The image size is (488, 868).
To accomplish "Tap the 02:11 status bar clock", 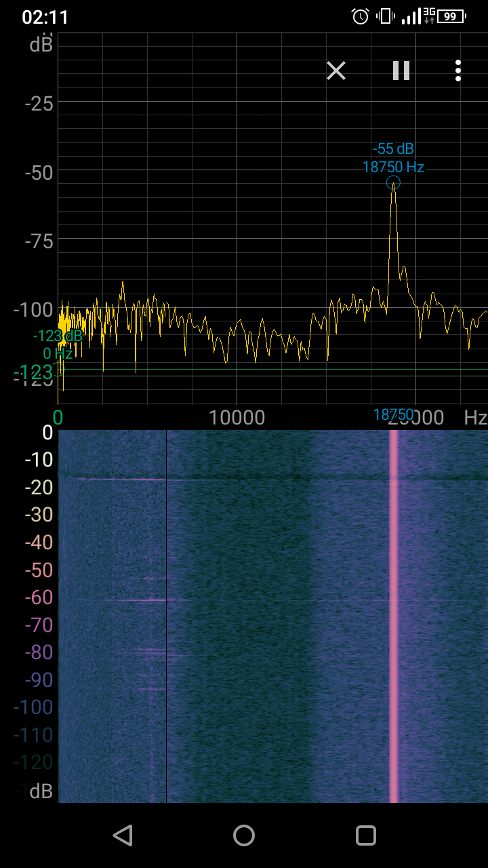I will pyautogui.click(x=45, y=17).
